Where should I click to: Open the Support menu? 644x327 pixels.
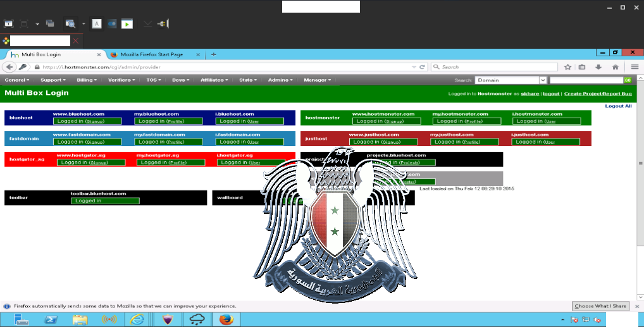[x=53, y=80]
